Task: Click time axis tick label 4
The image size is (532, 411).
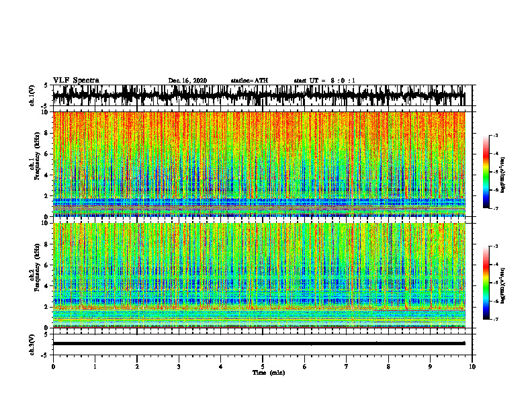Action: tap(221, 367)
